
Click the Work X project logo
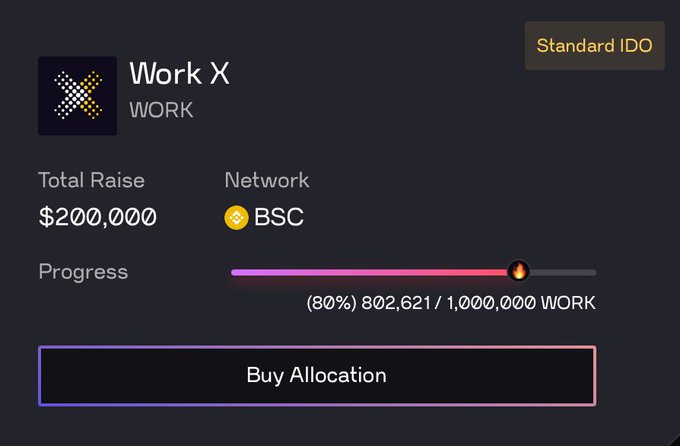(x=77, y=95)
